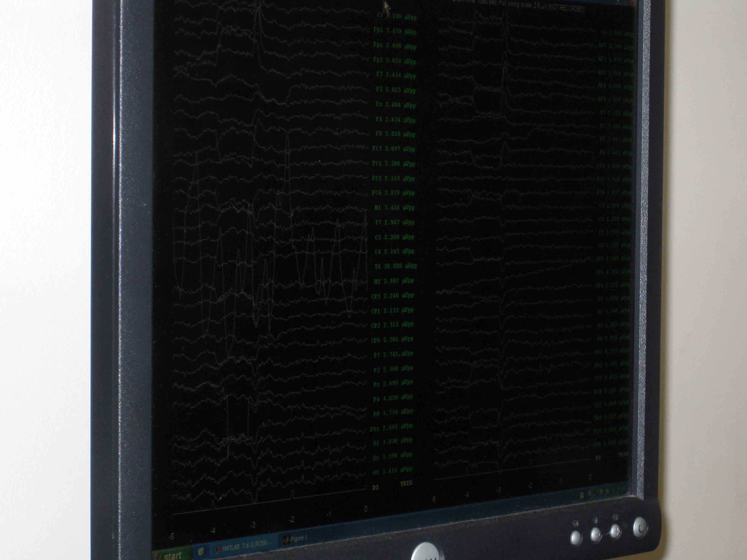Click the orange TRIG label
The height and width of the screenshot is (560, 747).
406,484
